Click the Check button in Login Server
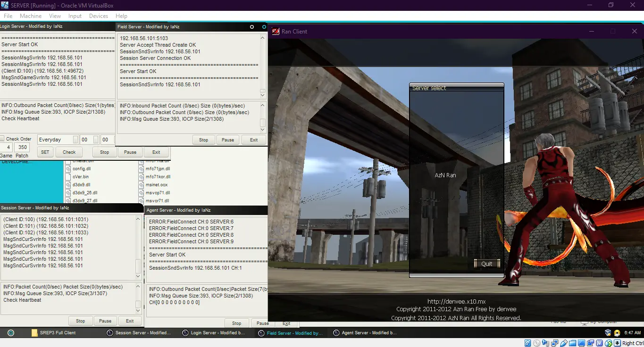Screen dimensions: 644x347 [x=69, y=152]
